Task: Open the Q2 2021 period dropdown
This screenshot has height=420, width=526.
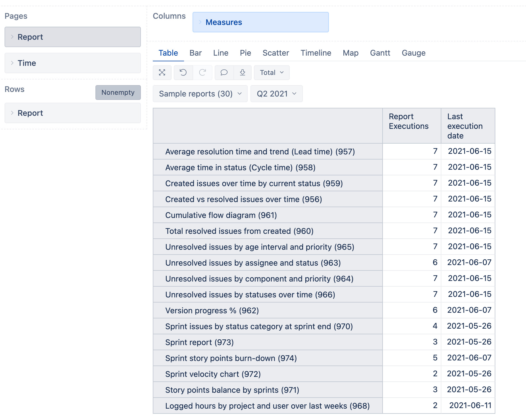Action: [276, 94]
